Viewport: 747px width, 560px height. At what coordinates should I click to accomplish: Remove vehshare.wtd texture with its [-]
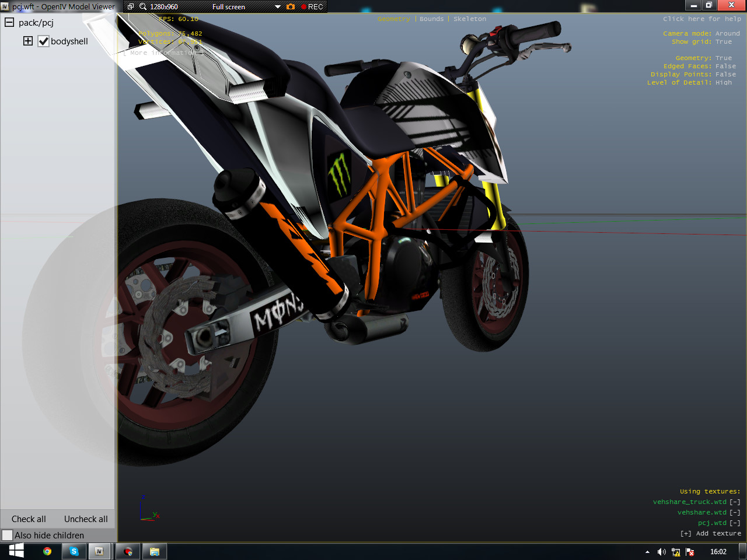coord(735,512)
